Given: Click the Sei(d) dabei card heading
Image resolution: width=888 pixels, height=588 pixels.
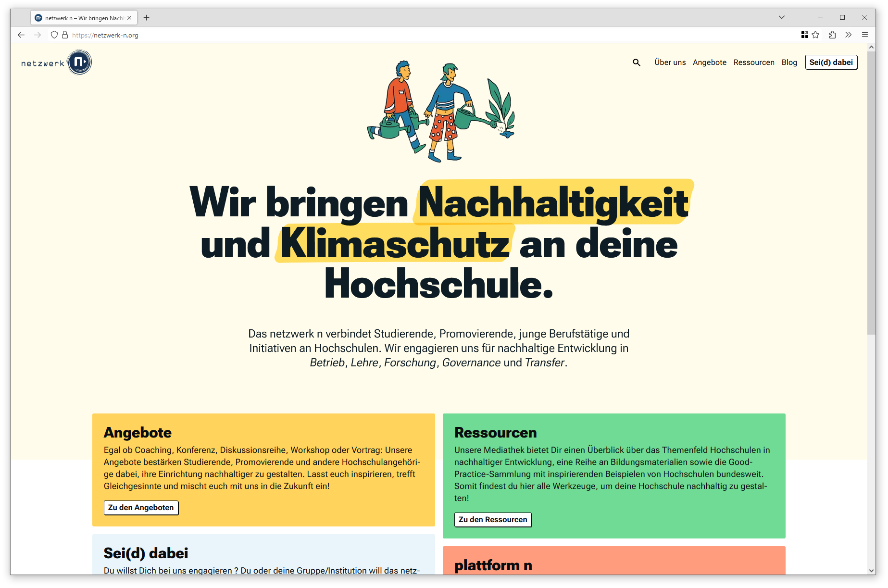Looking at the screenshot, I should point(146,553).
